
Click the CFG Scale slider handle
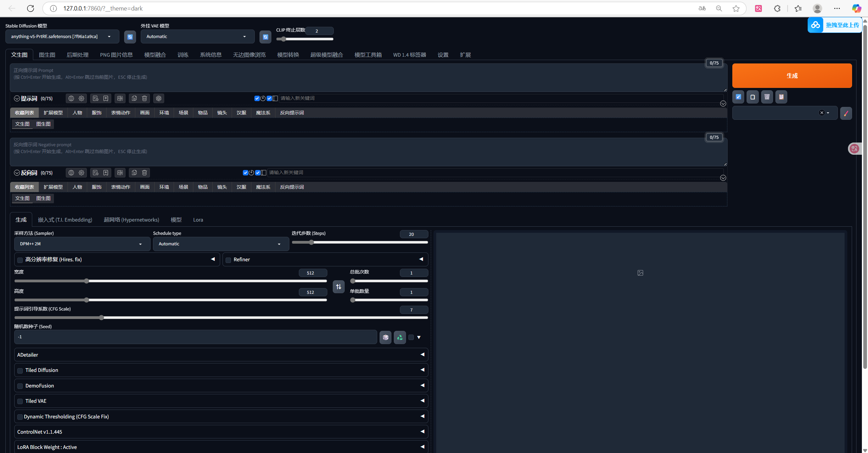tap(101, 318)
